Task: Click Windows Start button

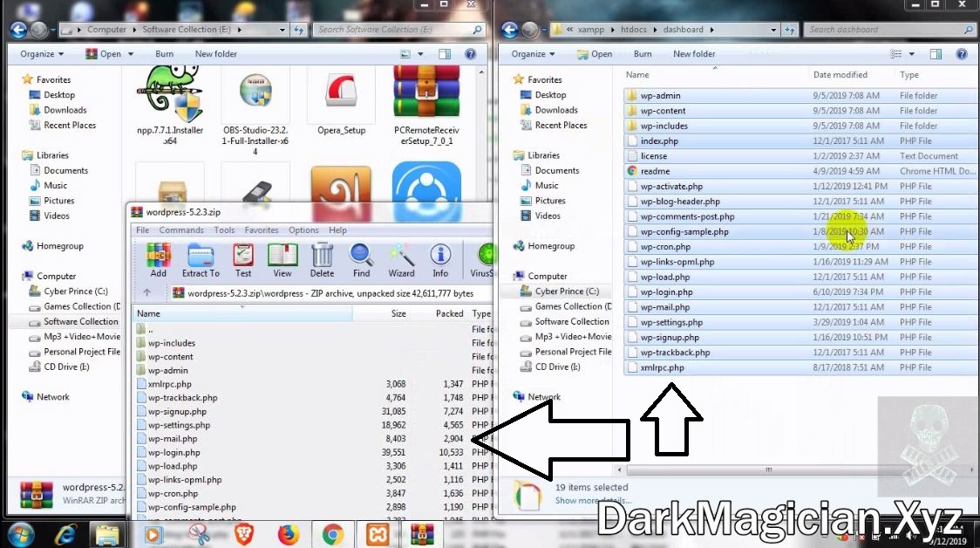Action: [20, 535]
